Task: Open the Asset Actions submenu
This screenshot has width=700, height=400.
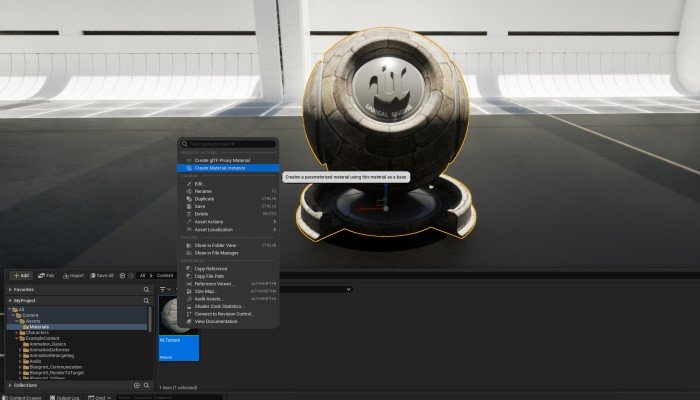Action: (228, 222)
